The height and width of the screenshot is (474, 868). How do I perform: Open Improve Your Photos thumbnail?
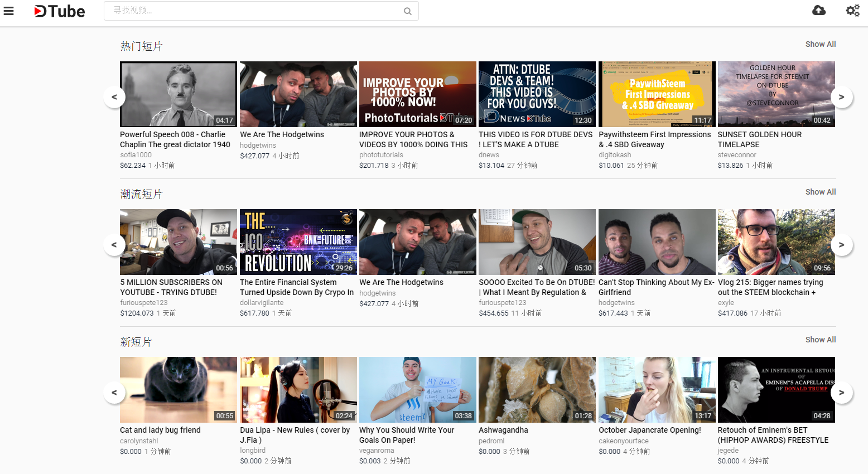(x=418, y=94)
